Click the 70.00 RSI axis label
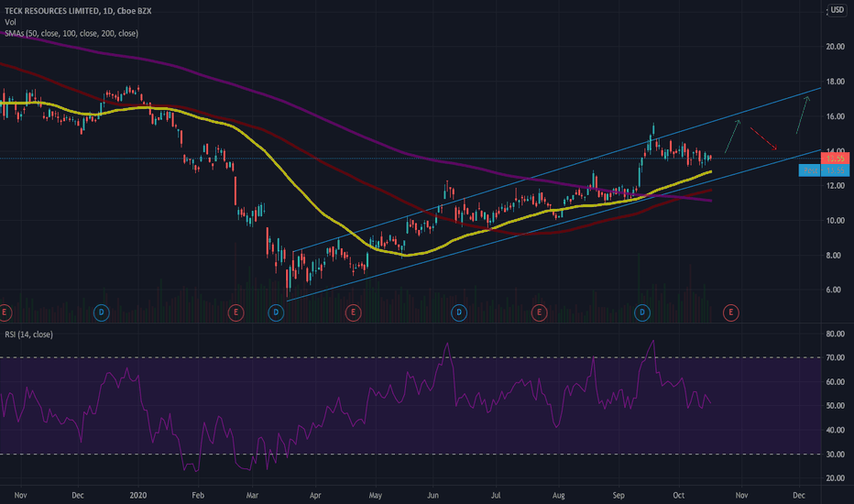Viewport: 854px width, 504px height. pyautogui.click(x=835, y=358)
